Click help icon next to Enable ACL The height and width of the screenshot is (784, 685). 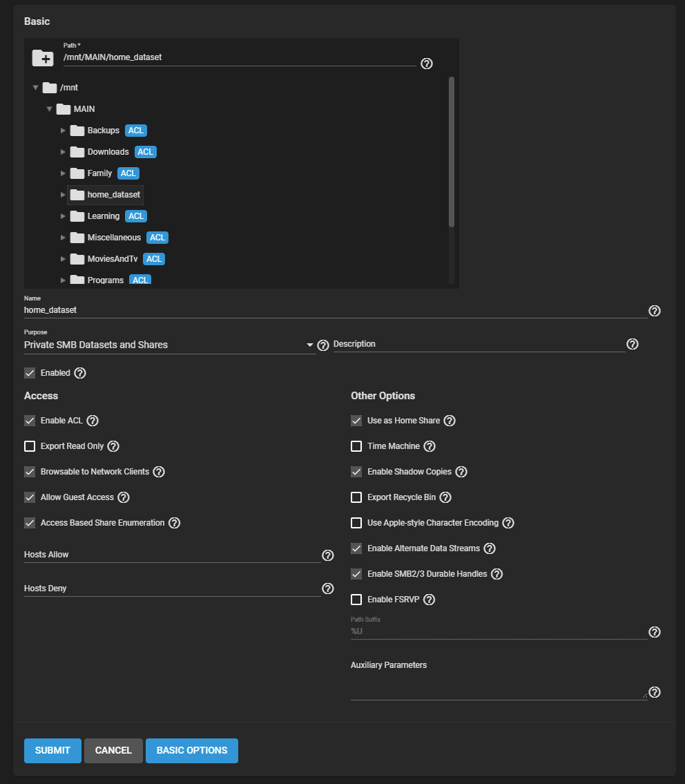(93, 421)
